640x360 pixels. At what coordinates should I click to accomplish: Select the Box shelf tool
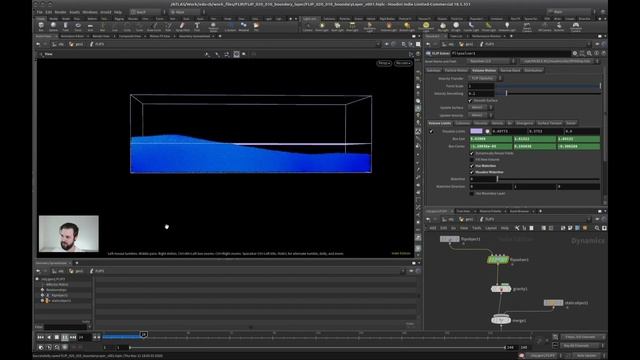(x=41, y=27)
